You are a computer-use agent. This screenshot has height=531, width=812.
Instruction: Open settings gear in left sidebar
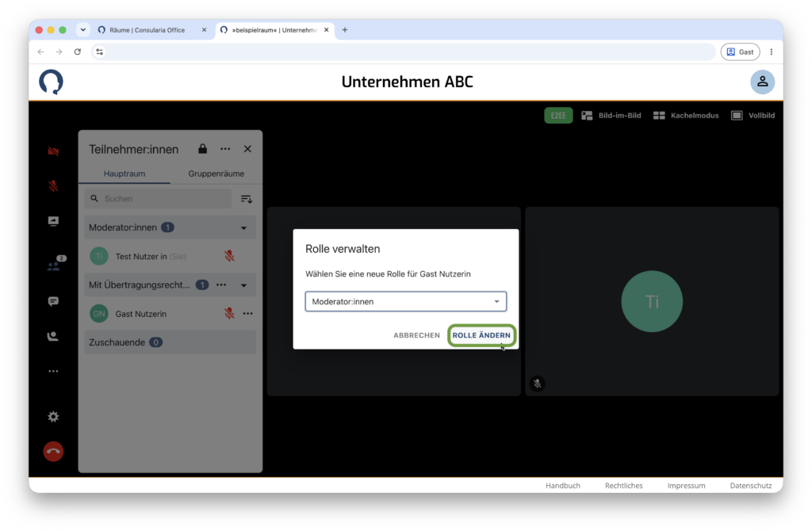click(x=53, y=417)
